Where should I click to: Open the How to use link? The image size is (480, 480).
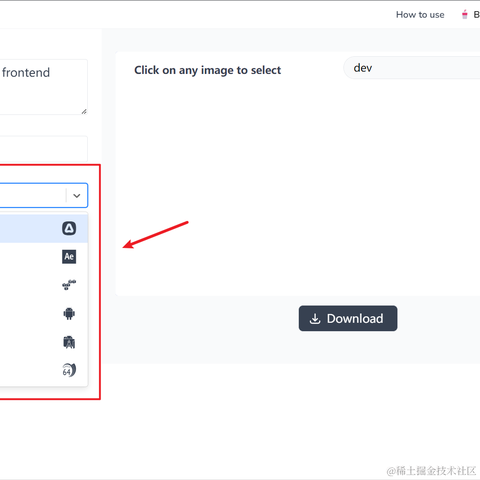420,15
